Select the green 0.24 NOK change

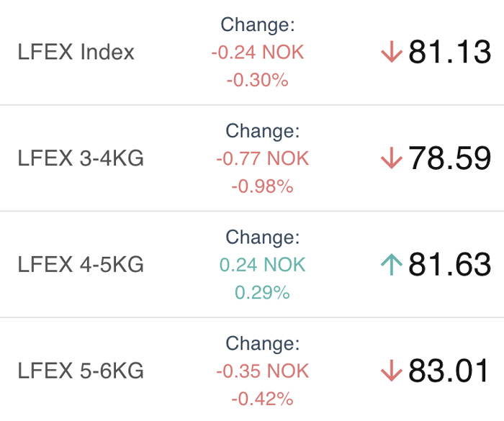tap(263, 265)
